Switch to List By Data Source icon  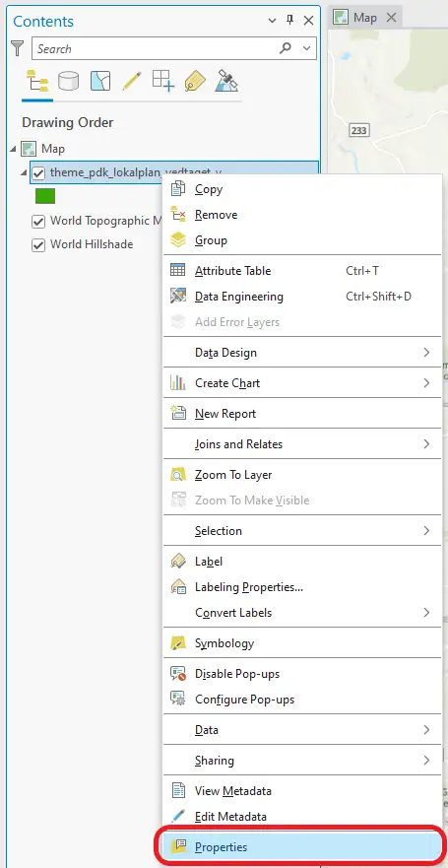(x=69, y=82)
